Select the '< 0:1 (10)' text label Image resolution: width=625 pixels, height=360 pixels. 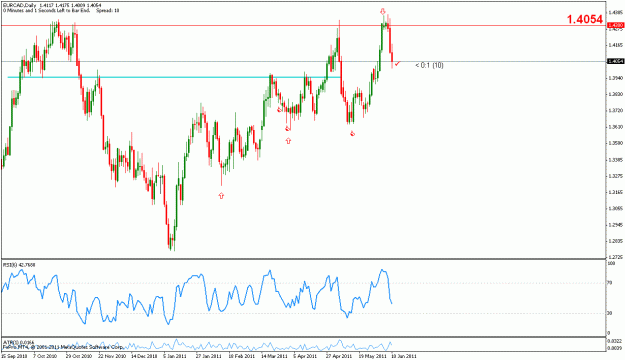[429, 65]
